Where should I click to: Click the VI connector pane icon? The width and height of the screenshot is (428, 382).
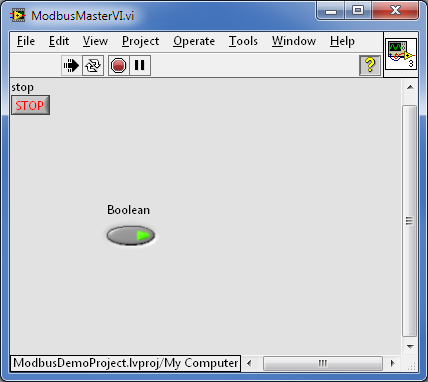[x=401, y=54]
